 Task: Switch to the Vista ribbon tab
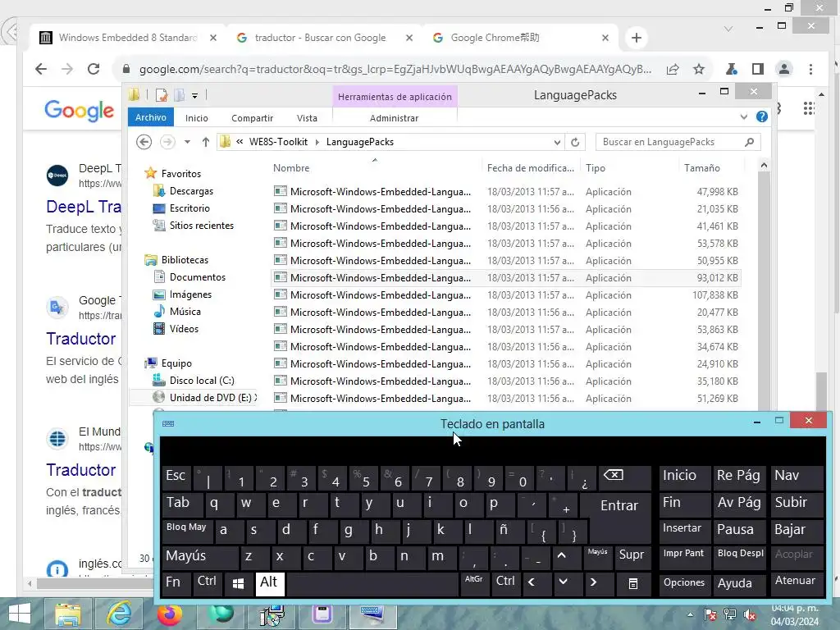point(307,118)
